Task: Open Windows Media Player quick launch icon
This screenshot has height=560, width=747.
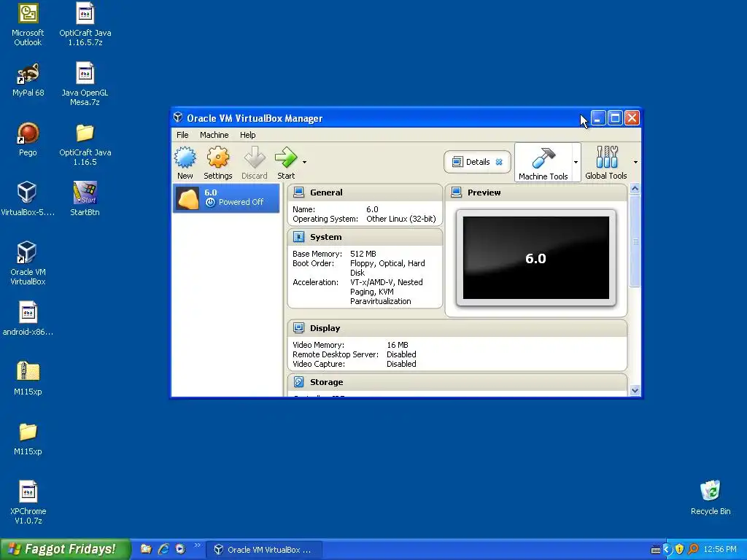Action: pos(180,549)
